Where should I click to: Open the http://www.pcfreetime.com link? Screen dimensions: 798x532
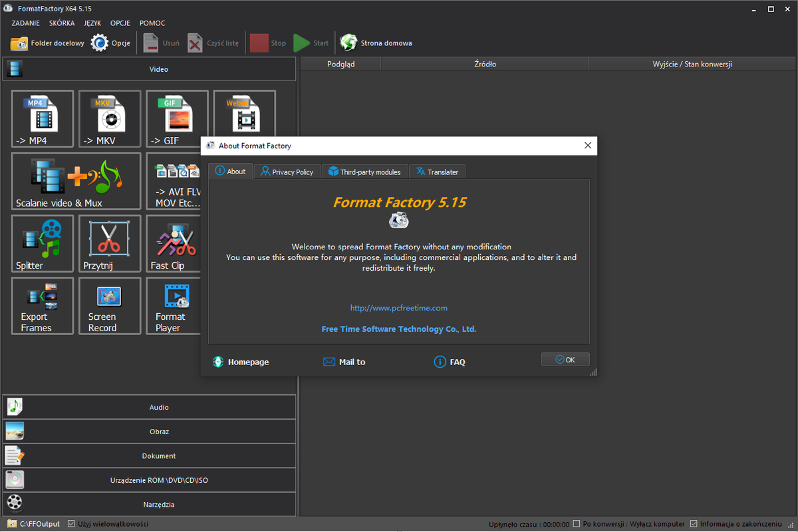click(399, 308)
